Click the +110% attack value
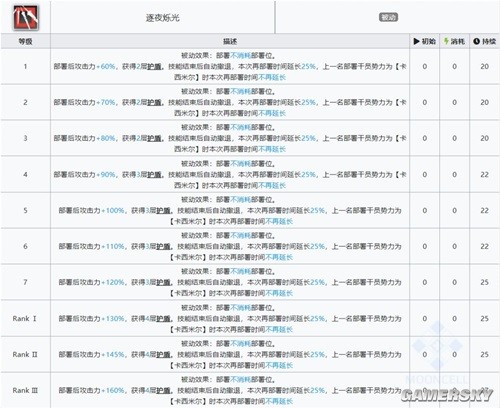500x408 pixels. tap(113, 247)
